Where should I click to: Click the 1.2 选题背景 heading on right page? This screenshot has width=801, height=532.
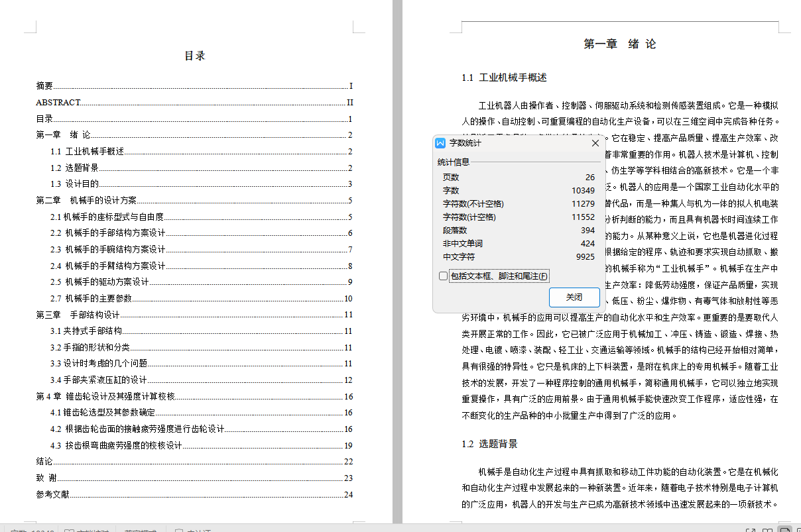tap(489, 445)
